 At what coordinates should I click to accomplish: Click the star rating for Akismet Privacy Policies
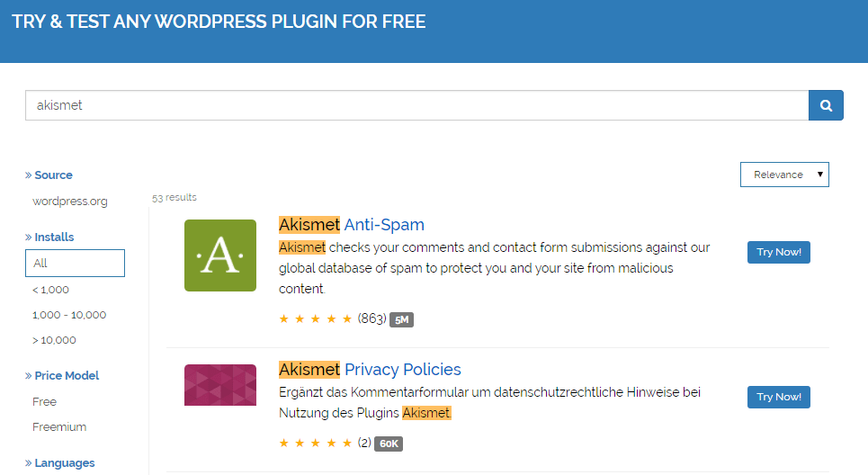click(x=316, y=444)
